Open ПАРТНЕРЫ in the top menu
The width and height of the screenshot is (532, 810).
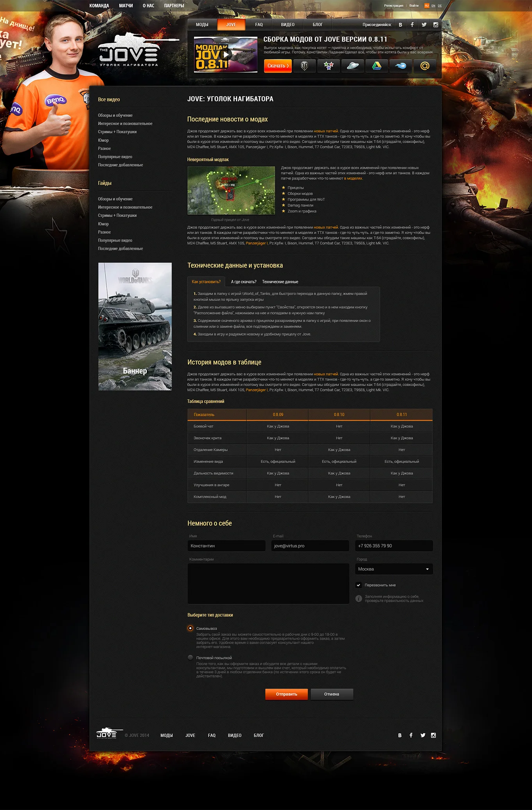(x=174, y=5)
